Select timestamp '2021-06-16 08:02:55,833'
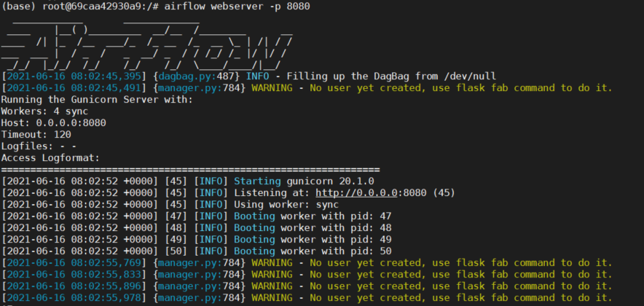 click(x=74, y=275)
